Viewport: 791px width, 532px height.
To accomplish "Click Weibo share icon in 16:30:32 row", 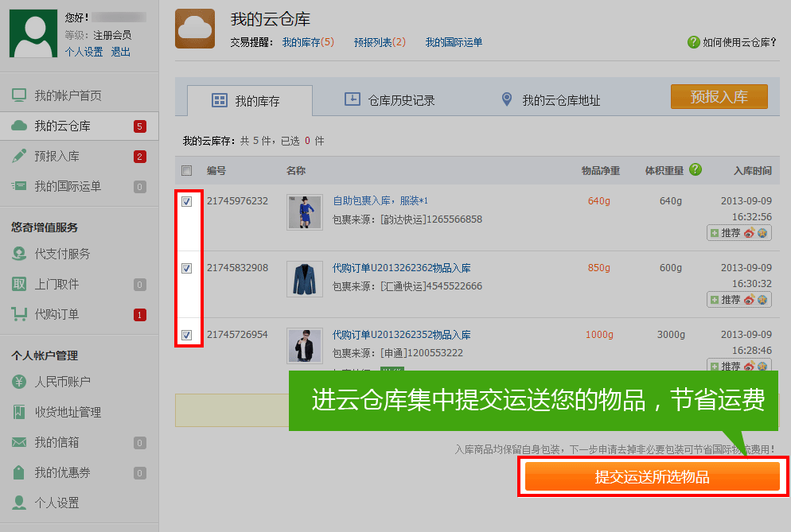I will click(750, 300).
